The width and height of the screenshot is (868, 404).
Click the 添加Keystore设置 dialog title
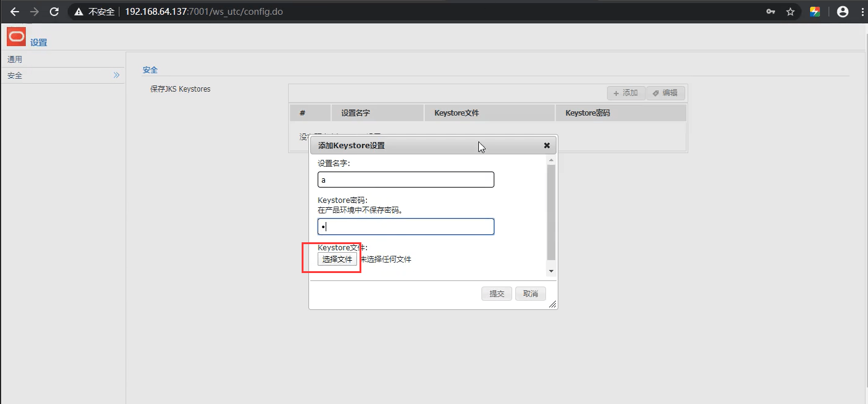point(352,146)
